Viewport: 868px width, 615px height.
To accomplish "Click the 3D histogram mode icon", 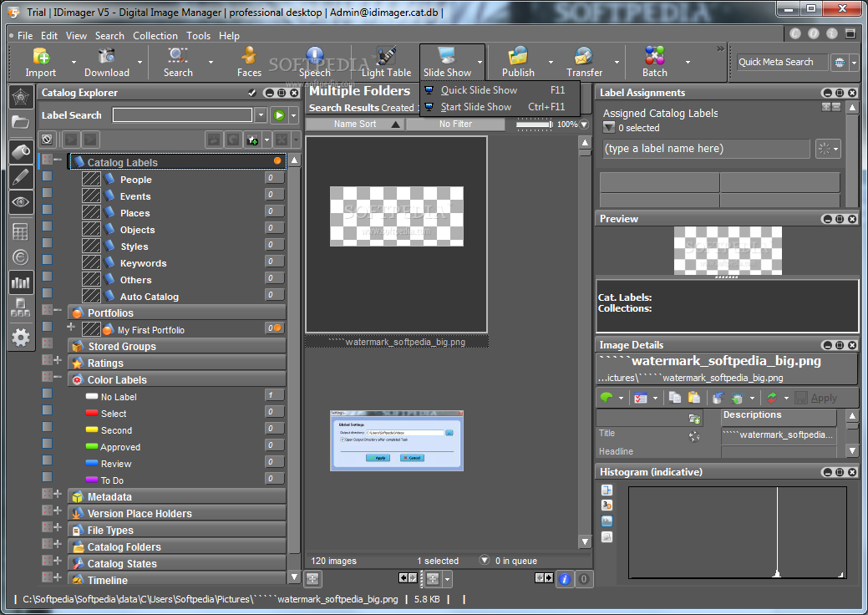I will click(607, 505).
